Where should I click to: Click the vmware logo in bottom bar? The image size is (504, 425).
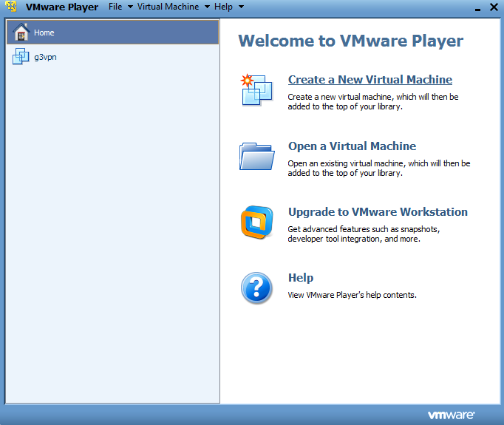tap(451, 415)
